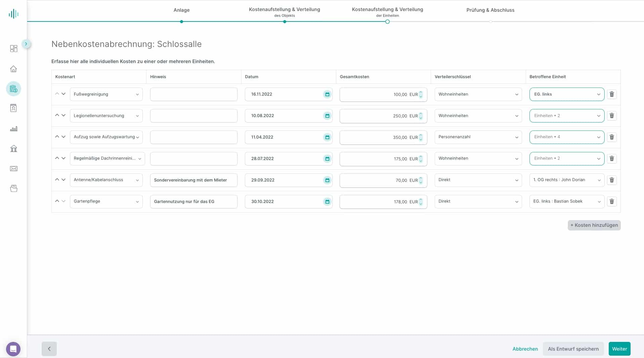Click Abbrechen to cancel
Viewport: 644px width, 358px height.
tap(525, 349)
